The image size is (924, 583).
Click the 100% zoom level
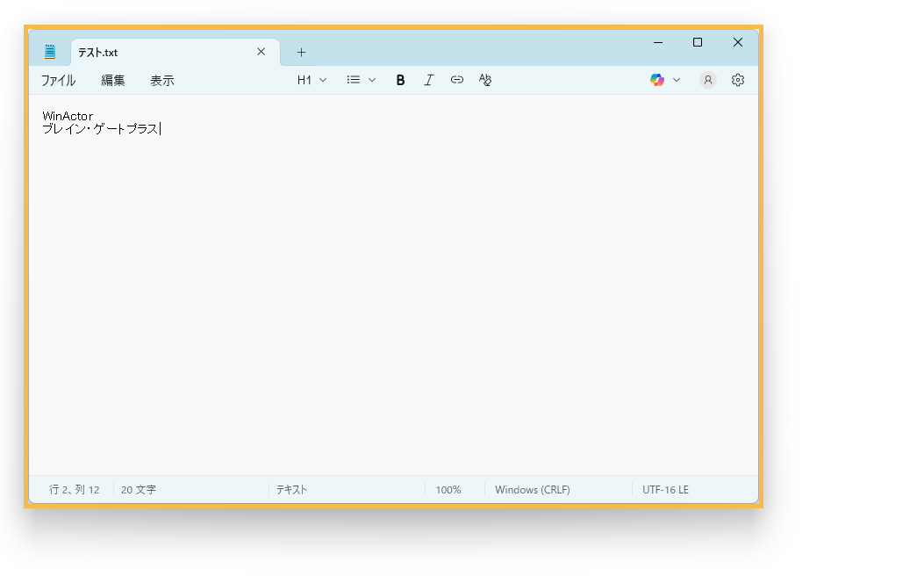pos(448,490)
